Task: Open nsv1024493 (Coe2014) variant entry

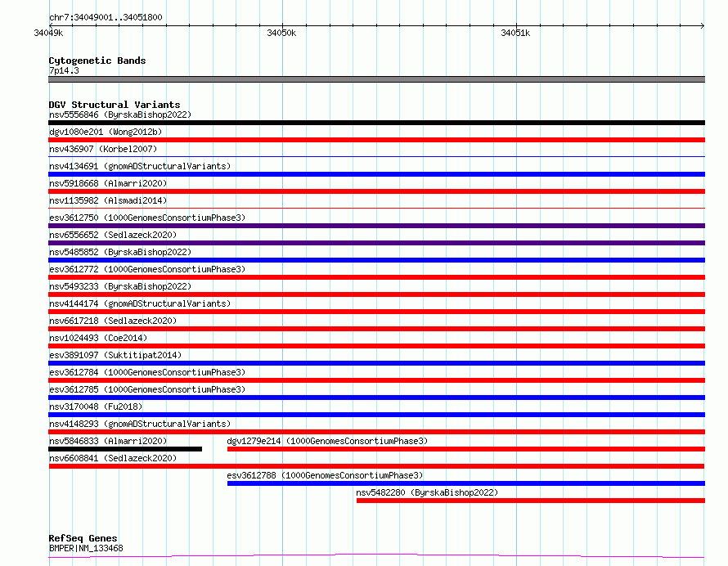Action: 98,338
